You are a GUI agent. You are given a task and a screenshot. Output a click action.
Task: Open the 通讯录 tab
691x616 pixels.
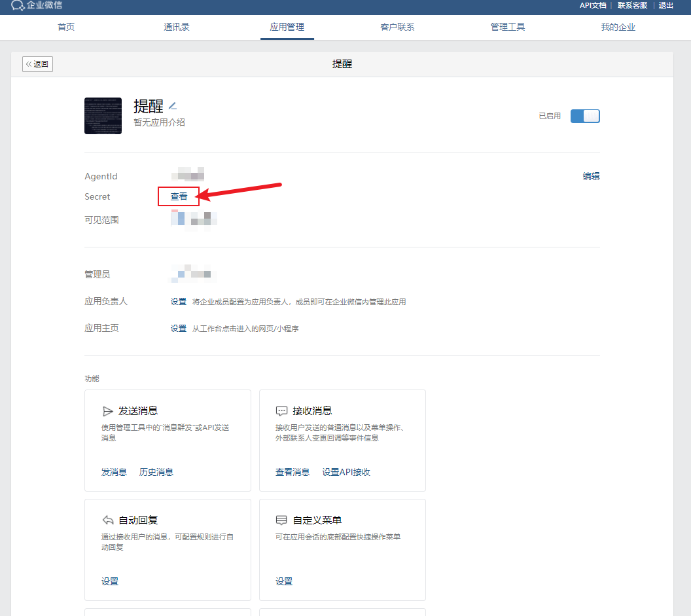tap(176, 27)
